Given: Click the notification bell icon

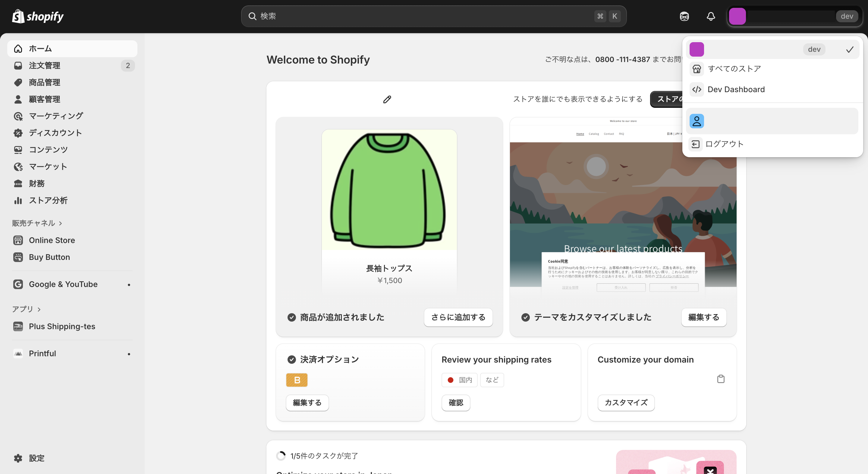Looking at the screenshot, I should (711, 16).
